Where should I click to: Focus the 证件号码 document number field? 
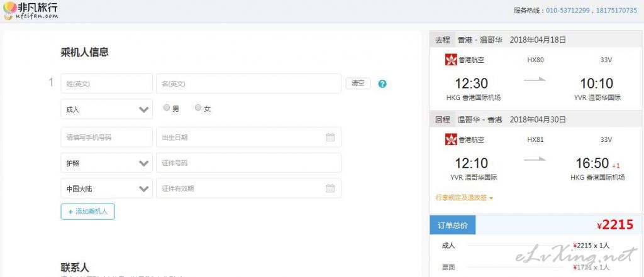(248, 163)
